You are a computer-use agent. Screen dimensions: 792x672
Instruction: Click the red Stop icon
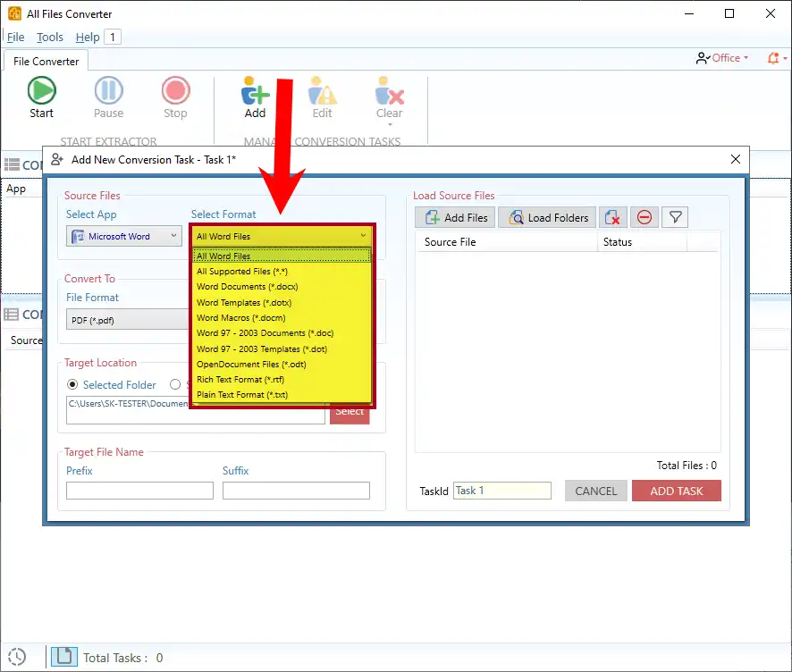[x=175, y=90]
